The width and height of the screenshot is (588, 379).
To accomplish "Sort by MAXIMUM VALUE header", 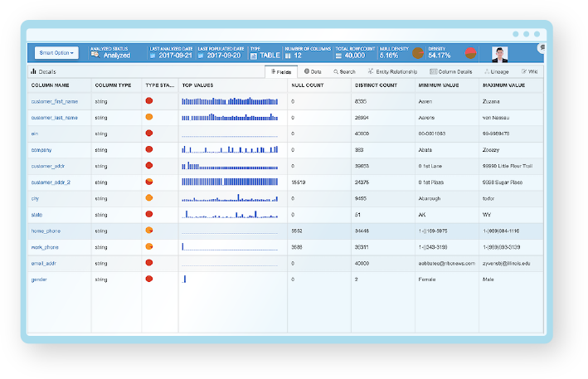I will pos(503,85).
